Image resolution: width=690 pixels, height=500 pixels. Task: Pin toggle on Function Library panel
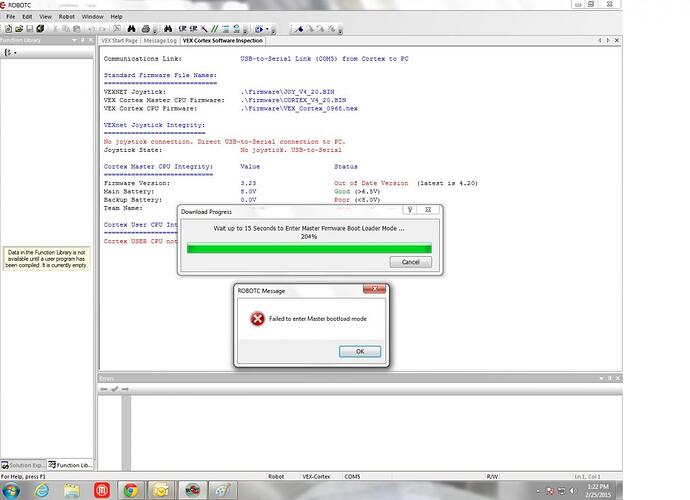pos(83,40)
